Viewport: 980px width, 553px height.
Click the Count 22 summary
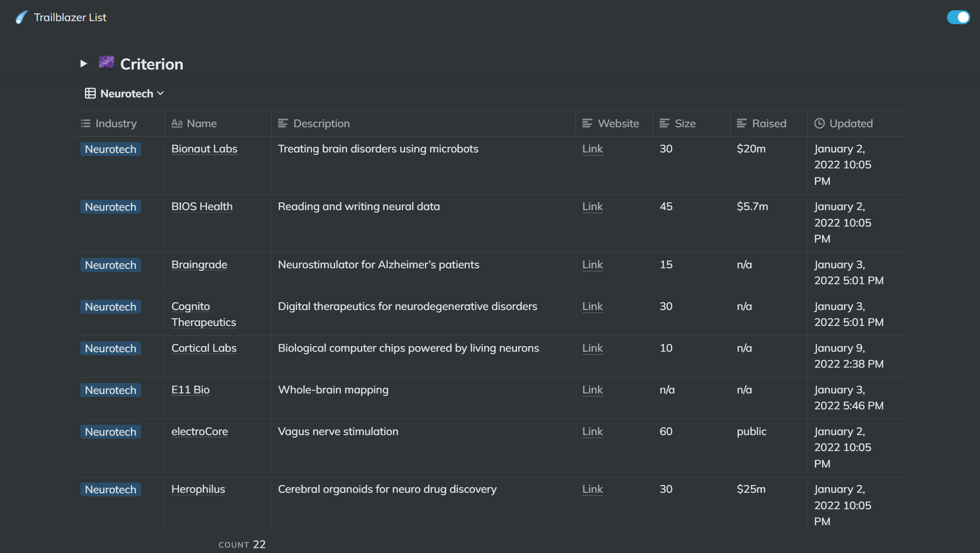coord(242,545)
